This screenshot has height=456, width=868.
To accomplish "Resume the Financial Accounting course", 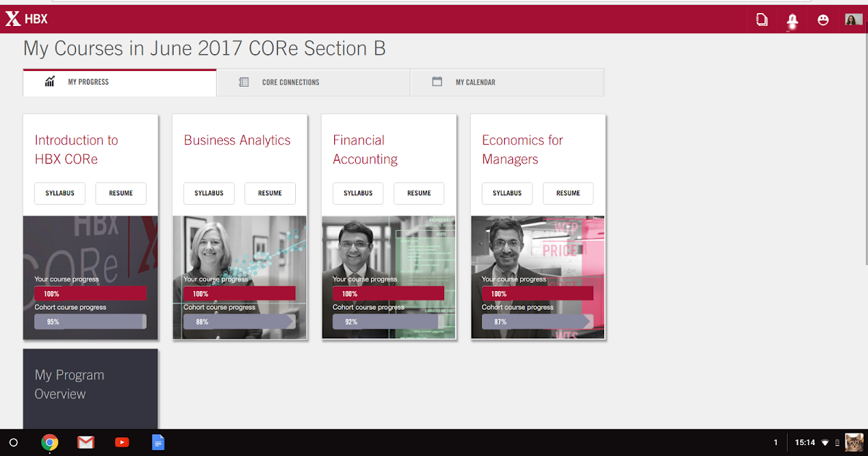I will click(x=419, y=193).
